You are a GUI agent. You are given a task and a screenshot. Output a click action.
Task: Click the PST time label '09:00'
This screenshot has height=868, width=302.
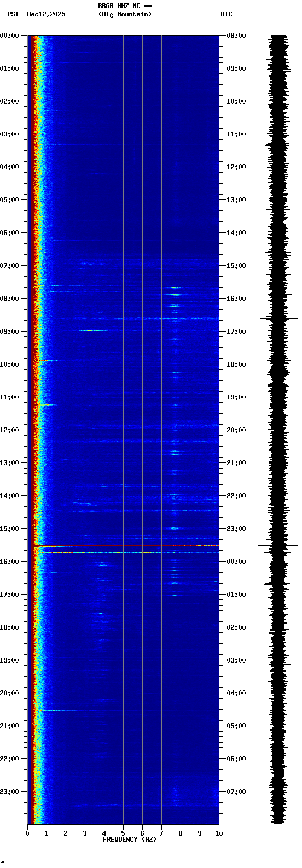(x=9, y=332)
